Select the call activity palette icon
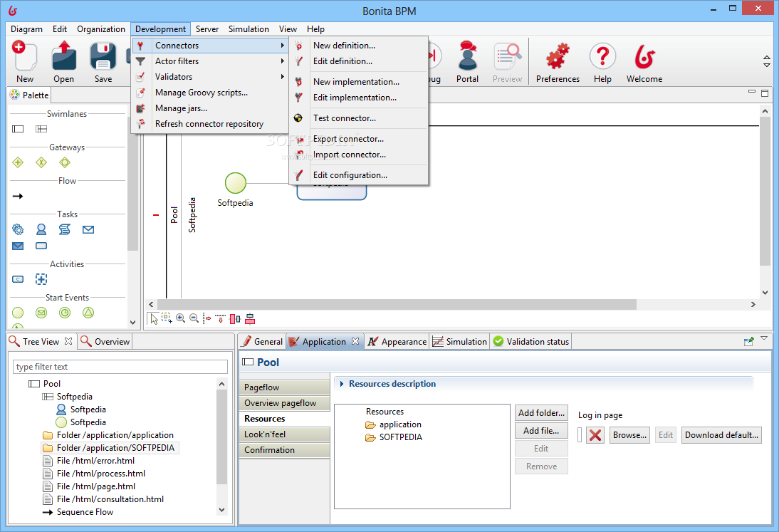Screen dimensions: 779x532 click(x=18, y=279)
